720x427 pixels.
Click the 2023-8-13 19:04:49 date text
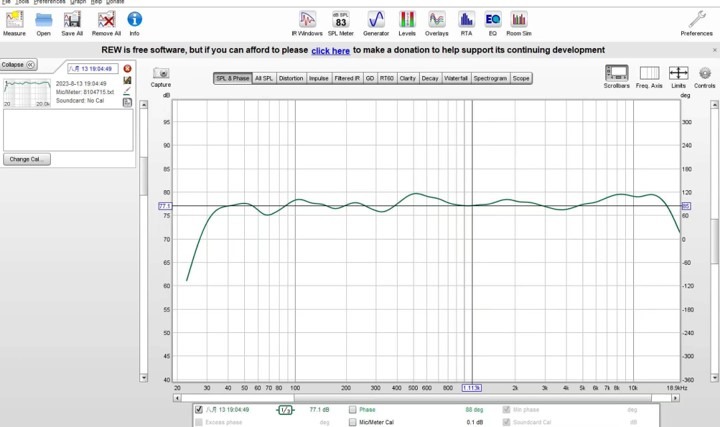point(81,84)
